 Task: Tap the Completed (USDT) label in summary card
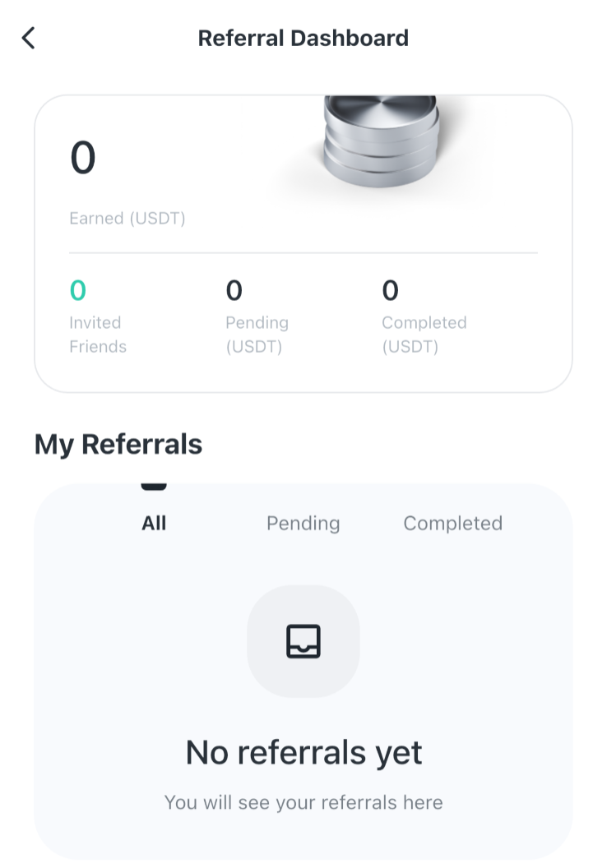pos(424,335)
